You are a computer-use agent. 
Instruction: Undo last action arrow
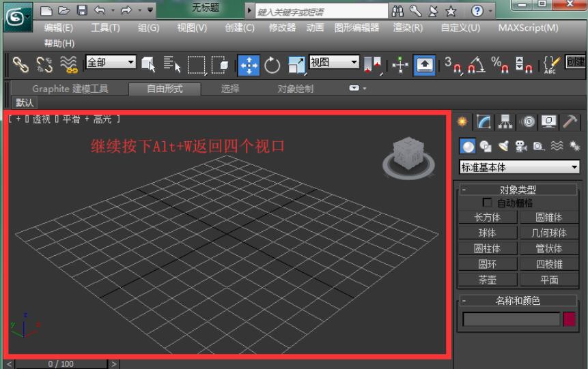[x=100, y=10]
